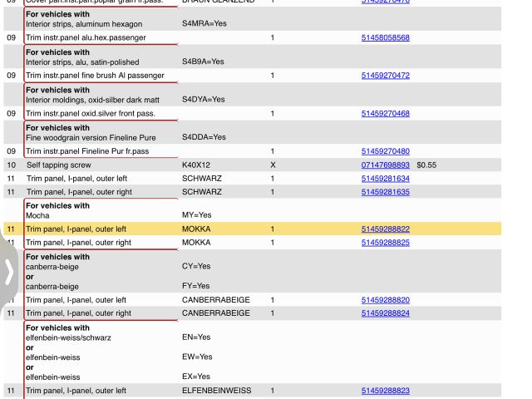Click the Fineline Pure woodgrain condition text
Viewport: 532px width, 399px height.
pyautogui.click(x=90, y=137)
